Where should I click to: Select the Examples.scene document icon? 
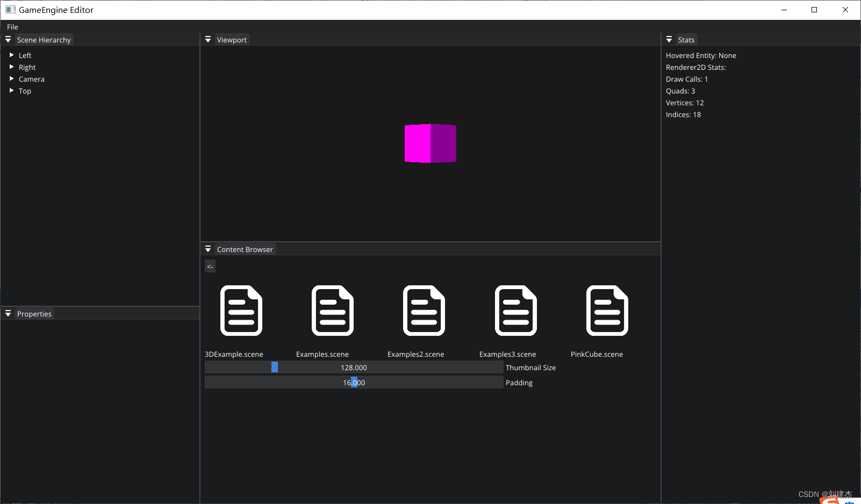tap(332, 310)
